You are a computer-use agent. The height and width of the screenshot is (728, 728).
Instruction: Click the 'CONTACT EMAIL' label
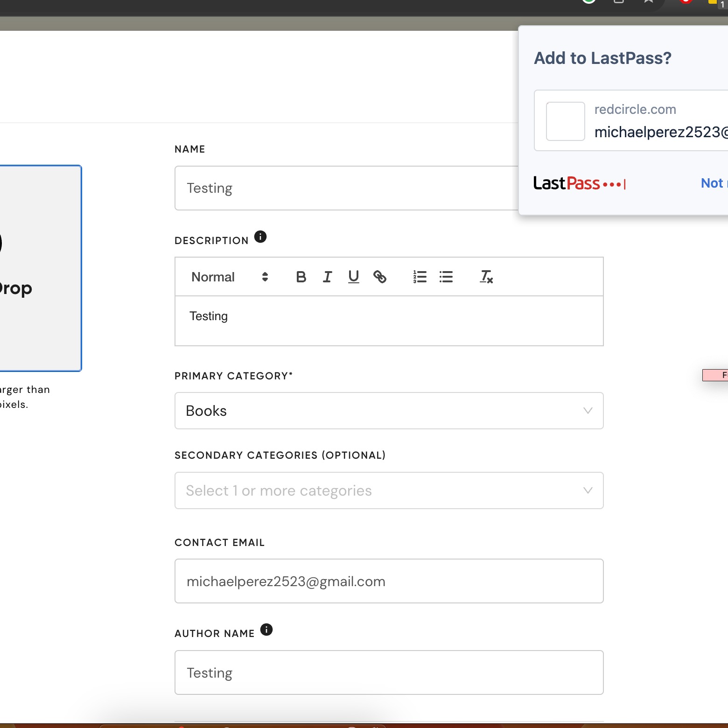tap(219, 543)
